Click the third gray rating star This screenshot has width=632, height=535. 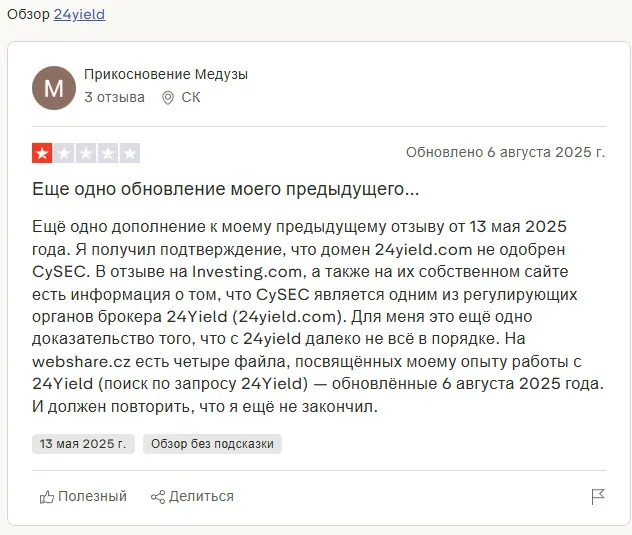coord(86,153)
